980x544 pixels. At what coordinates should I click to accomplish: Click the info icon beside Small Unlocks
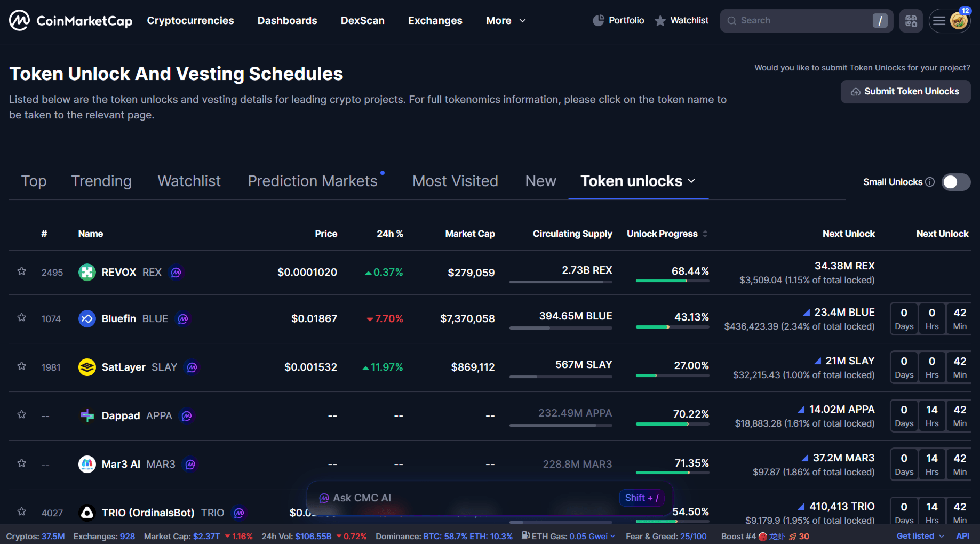pyautogui.click(x=930, y=182)
